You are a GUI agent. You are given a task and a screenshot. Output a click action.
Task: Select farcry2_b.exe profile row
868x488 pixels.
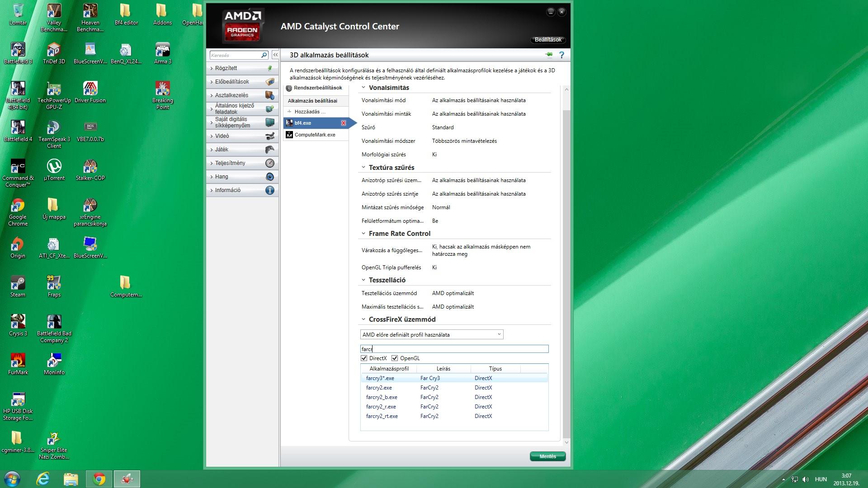click(454, 397)
